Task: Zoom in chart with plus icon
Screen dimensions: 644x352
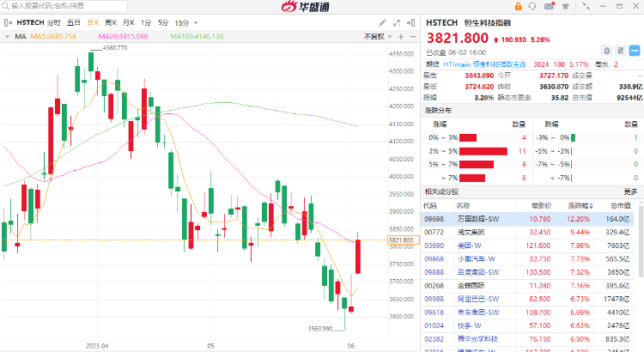Action: 401,37
